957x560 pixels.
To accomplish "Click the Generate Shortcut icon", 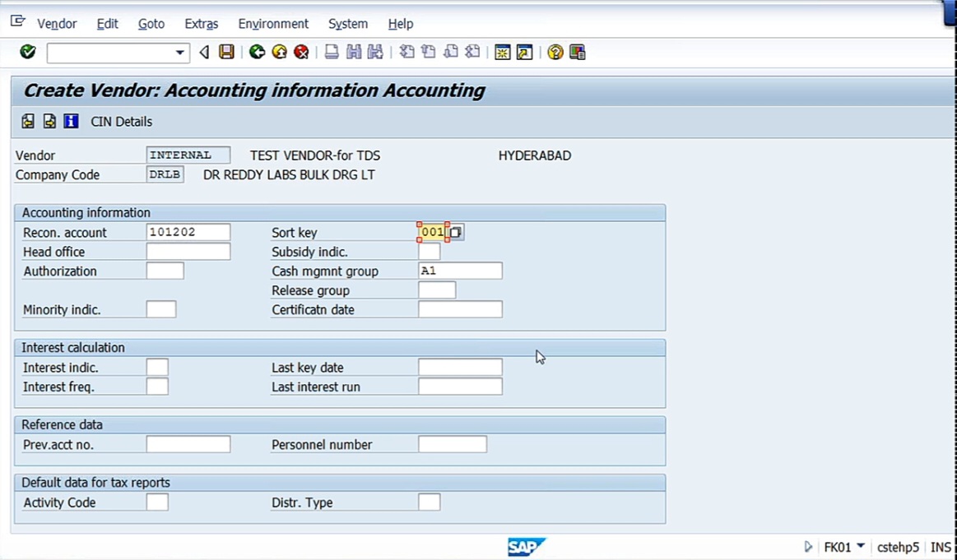I will pos(524,52).
